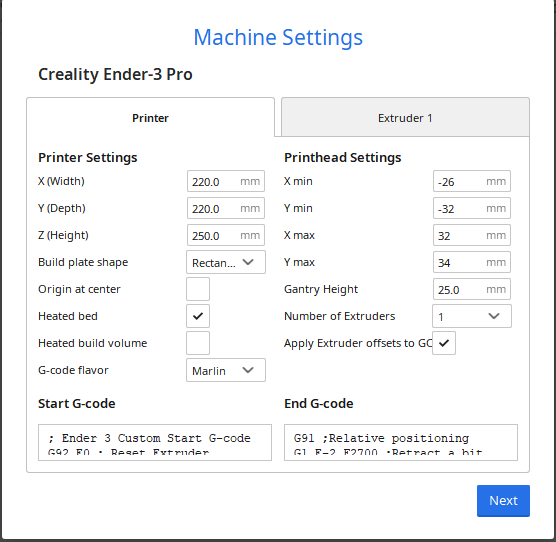Enable the Heated build volume checkbox

[198, 343]
